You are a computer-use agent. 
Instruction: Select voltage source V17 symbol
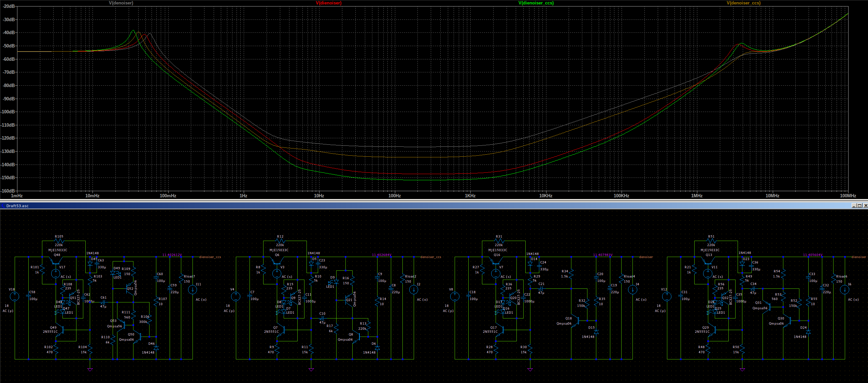pyautogui.click(x=56, y=273)
